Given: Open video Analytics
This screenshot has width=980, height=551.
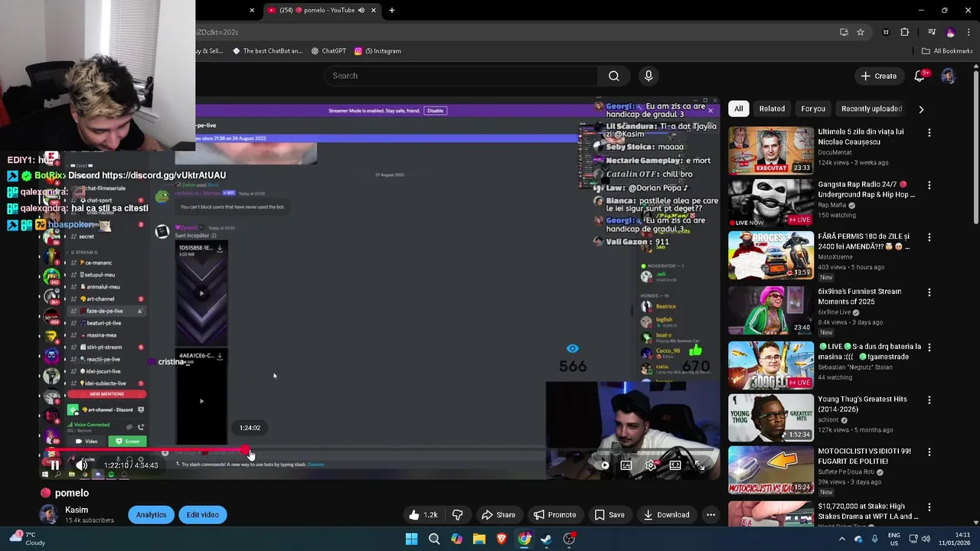Looking at the screenshot, I should click(151, 515).
